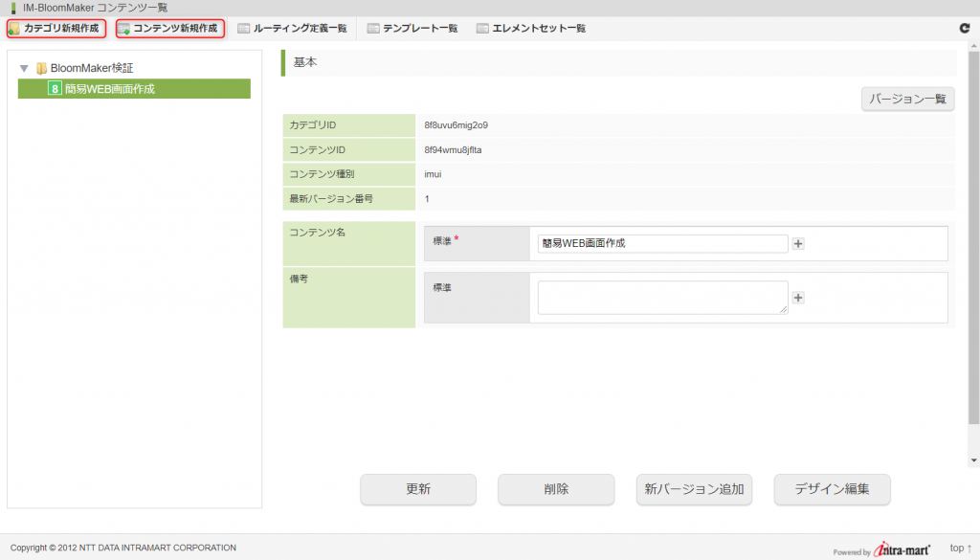The image size is (980, 560).
Task: Click the intra-mart logo
Action: coord(902,549)
